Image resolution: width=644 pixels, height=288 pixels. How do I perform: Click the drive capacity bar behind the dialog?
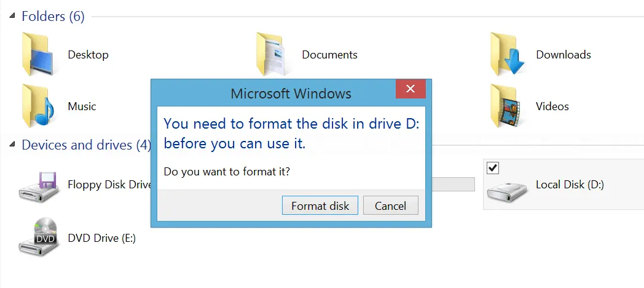coord(454,185)
